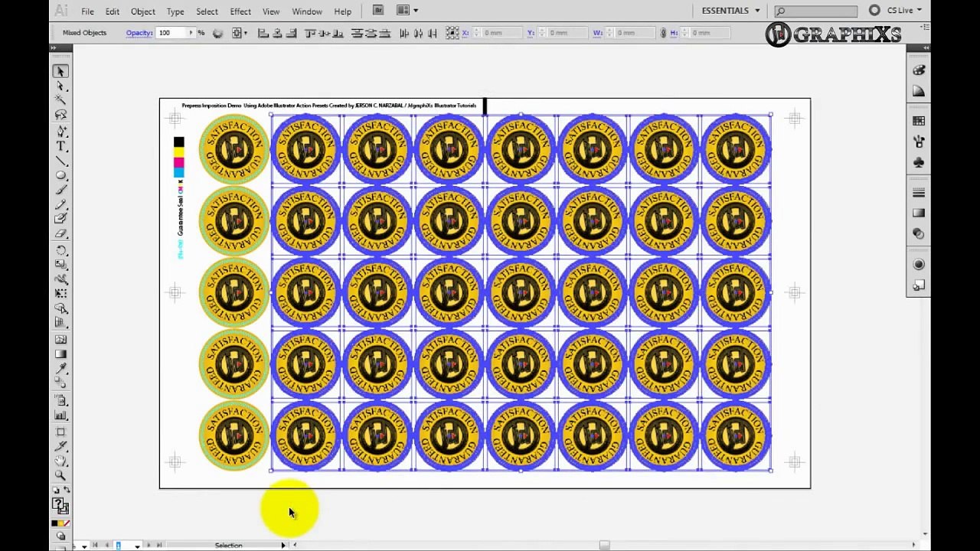Select a reference point in the locator grid
Image resolution: width=980 pixels, height=551 pixels.
[x=452, y=33]
